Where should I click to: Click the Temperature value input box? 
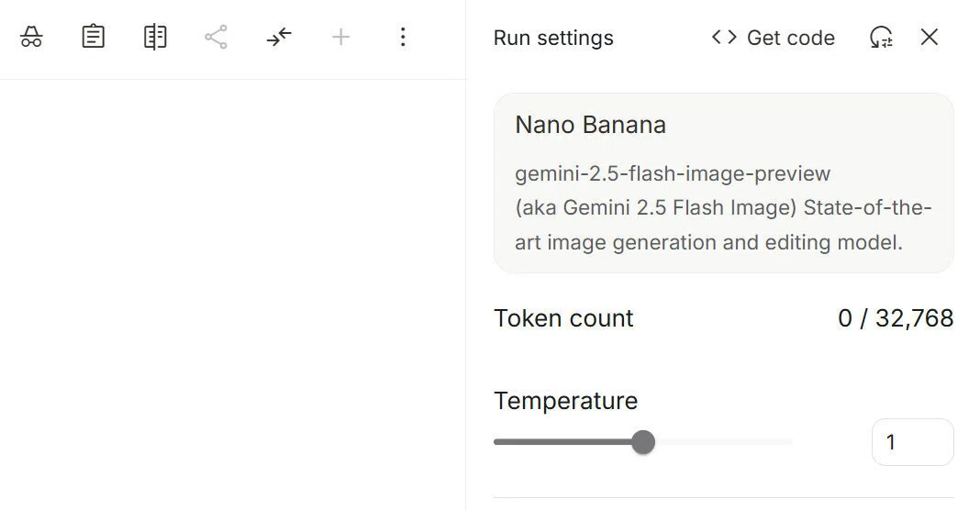pyautogui.click(x=912, y=442)
